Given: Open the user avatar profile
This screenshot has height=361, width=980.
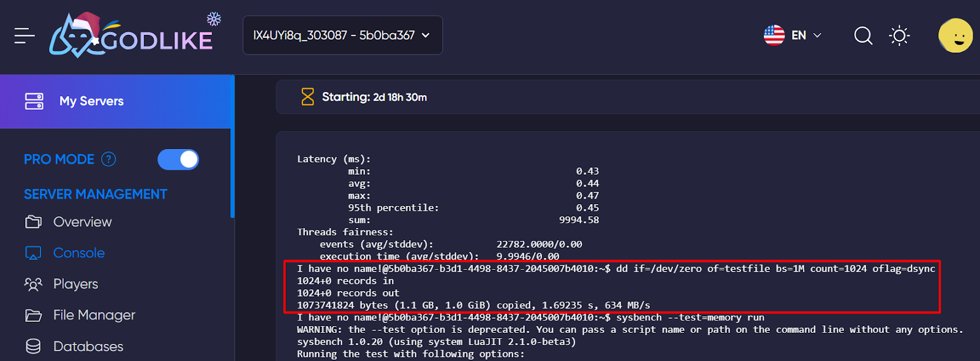Looking at the screenshot, I should pyautogui.click(x=956, y=36).
